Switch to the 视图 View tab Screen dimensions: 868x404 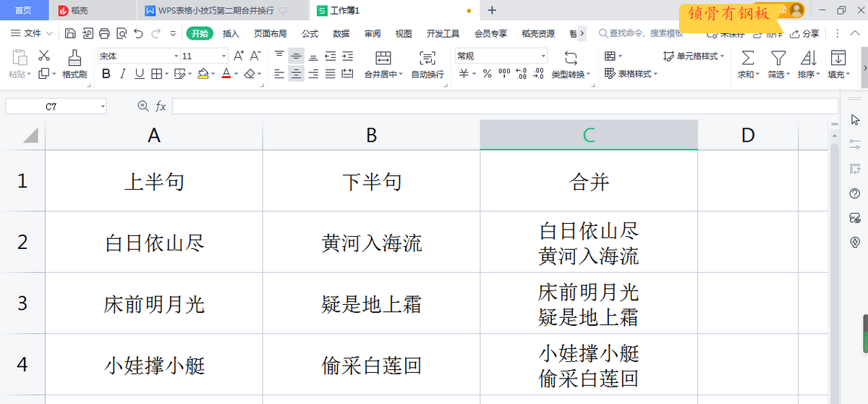(x=404, y=33)
